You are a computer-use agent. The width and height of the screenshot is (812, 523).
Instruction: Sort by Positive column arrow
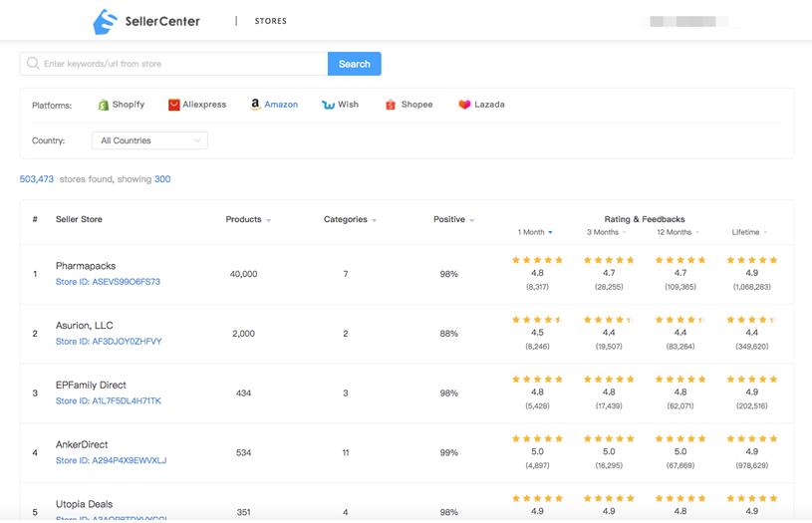[x=472, y=220]
